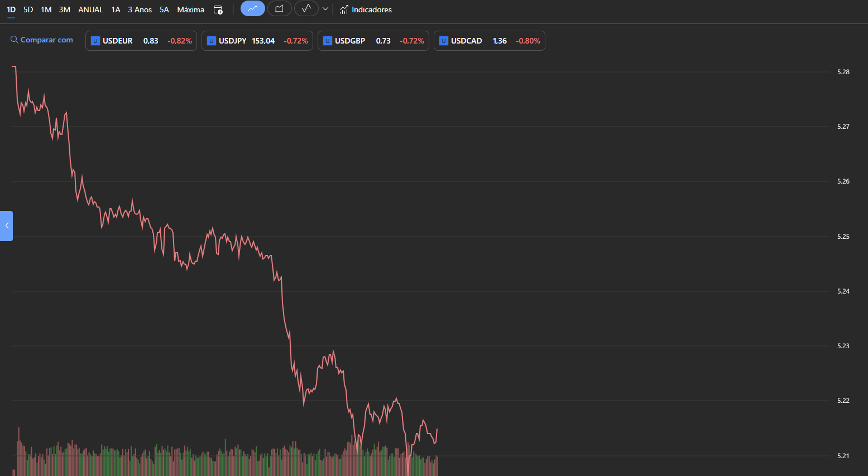Click the magnifier icon beside Comparar com
The height and width of the screenshot is (476, 868).
click(x=15, y=40)
